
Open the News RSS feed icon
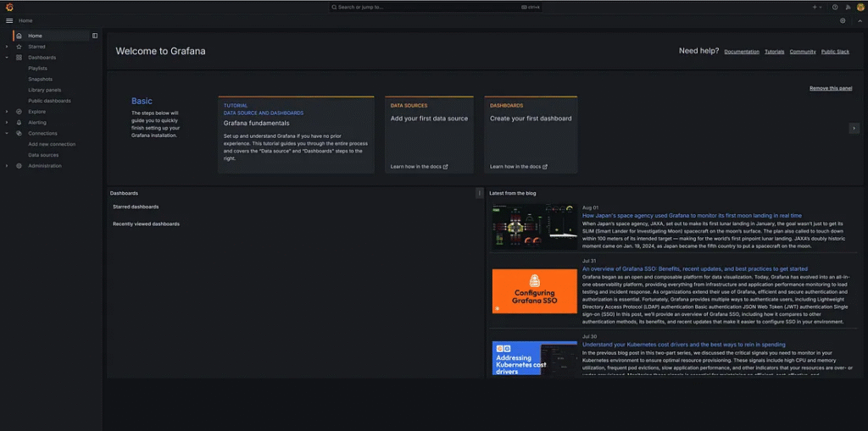coord(848,7)
